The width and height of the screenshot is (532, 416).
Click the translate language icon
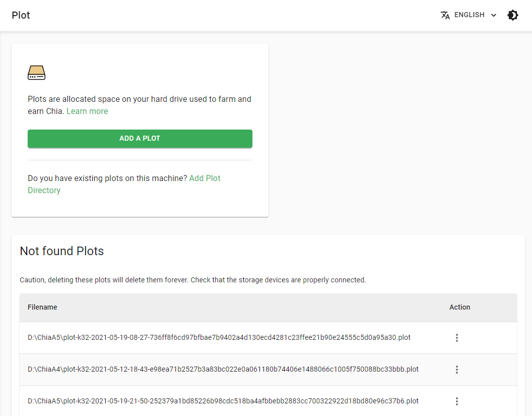point(445,15)
